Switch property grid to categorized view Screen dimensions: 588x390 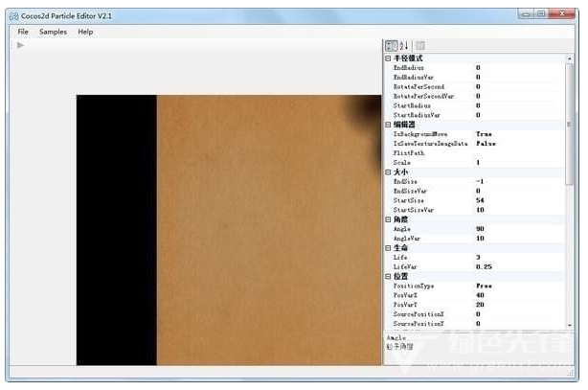point(391,46)
